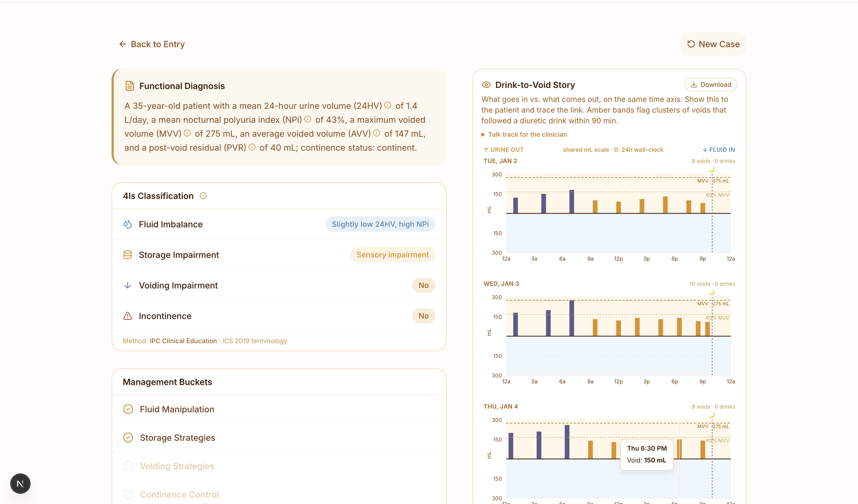Toggle the Fluid Manipulation check circle

(x=128, y=409)
